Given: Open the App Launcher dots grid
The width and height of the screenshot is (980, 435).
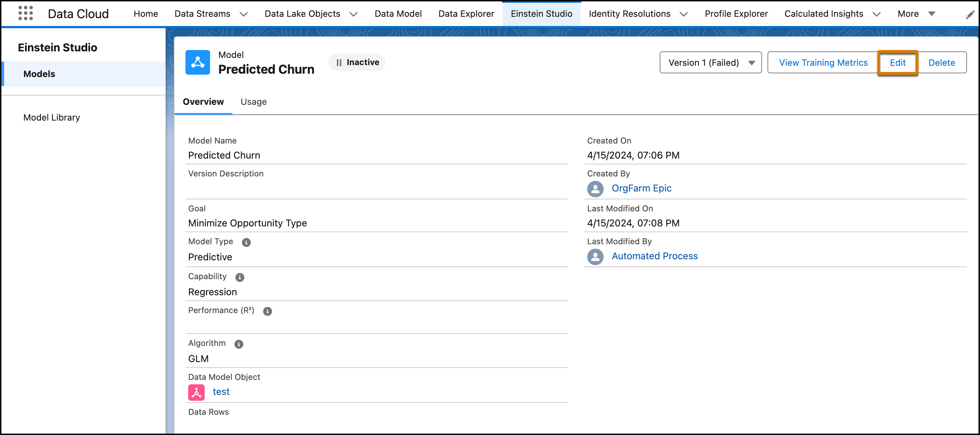Looking at the screenshot, I should pos(25,13).
